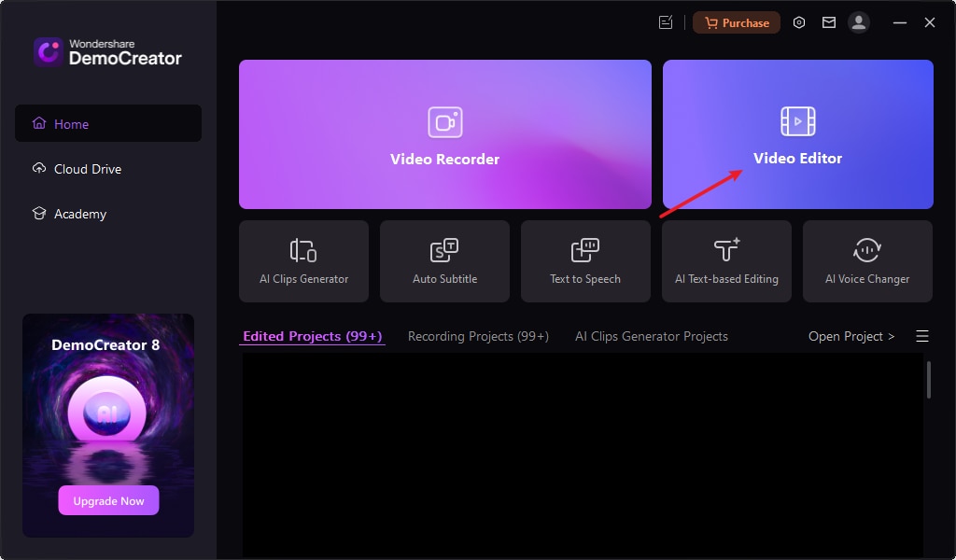956x560 pixels.
Task: Minimize the DemoCreator window
Action: (x=900, y=22)
